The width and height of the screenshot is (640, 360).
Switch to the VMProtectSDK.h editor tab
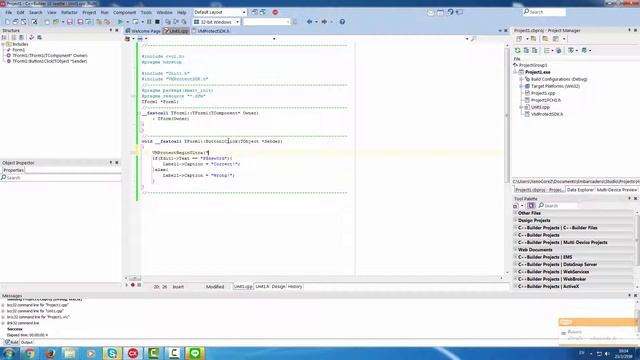click(x=211, y=31)
